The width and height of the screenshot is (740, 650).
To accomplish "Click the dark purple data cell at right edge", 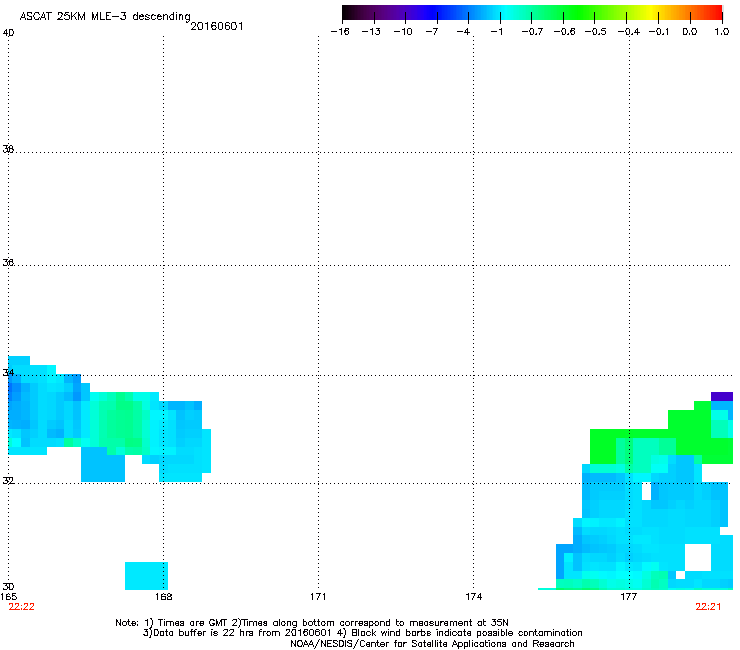I will coord(722,397).
